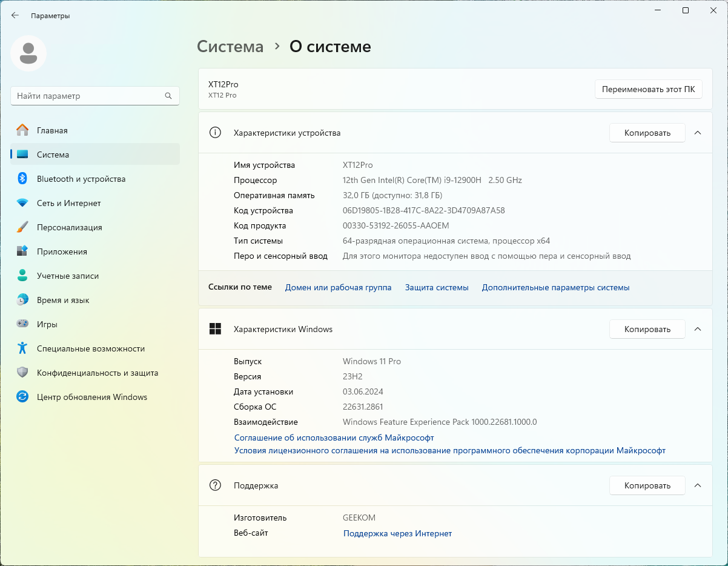Click the Главная home icon
This screenshot has height=566, width=728.
[22, 130]
